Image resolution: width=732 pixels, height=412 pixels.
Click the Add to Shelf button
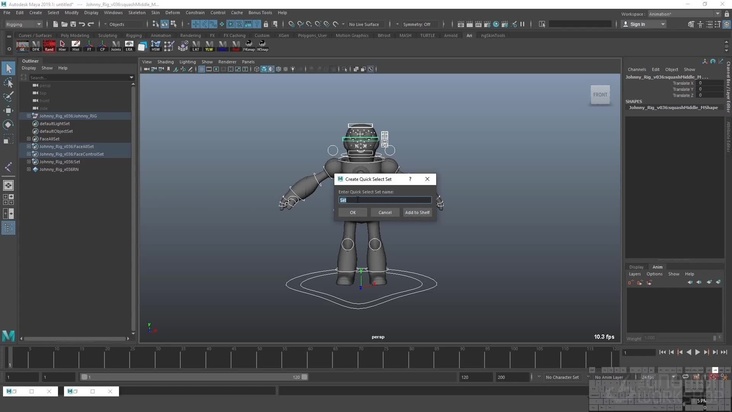[417, 212]
